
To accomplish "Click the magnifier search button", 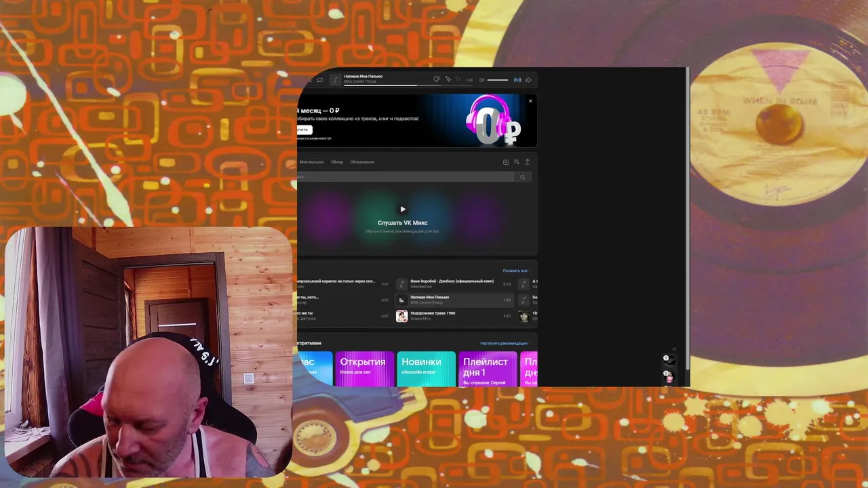I will pos(522,177).
